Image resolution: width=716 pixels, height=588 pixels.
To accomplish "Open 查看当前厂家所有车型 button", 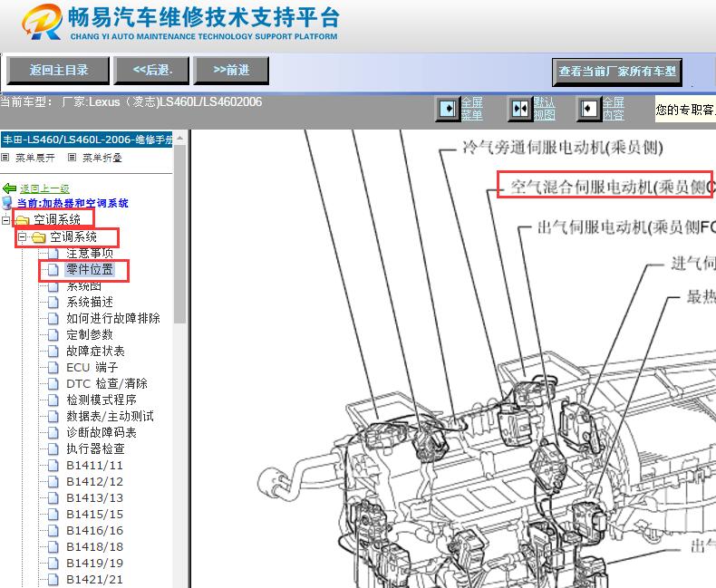I will coord(617,72).
